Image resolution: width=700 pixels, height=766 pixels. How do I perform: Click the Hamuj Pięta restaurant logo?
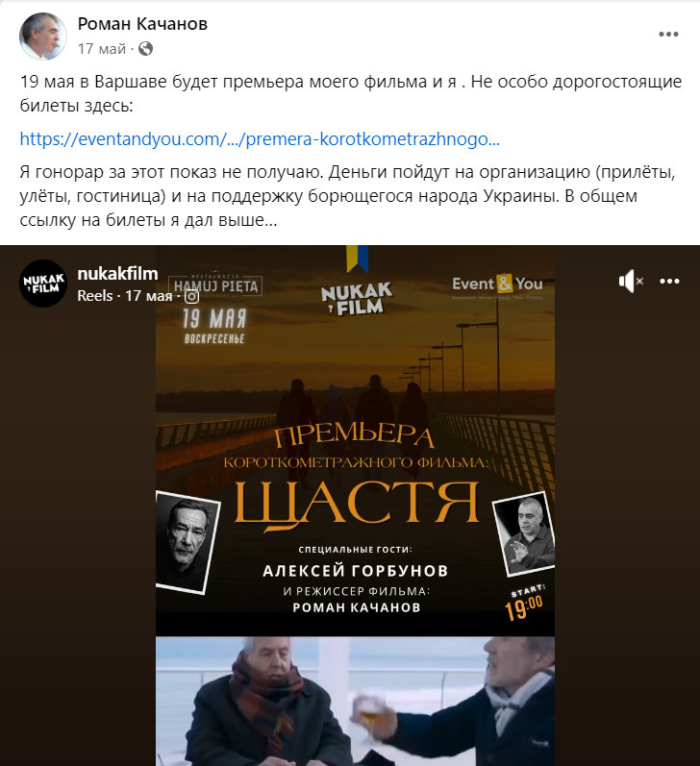tap(215, 284)
